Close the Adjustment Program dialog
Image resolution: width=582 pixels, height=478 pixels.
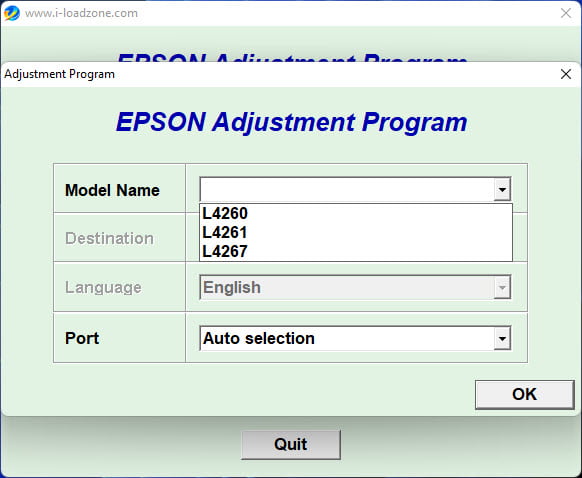point(566,74)
